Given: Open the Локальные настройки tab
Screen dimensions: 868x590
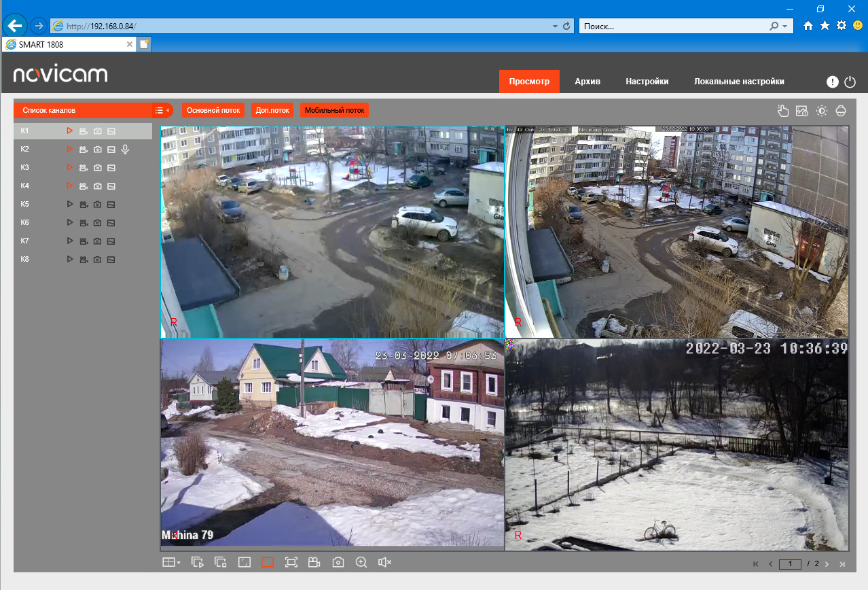Looking at the screenshot, I should [x=739, y=82].
